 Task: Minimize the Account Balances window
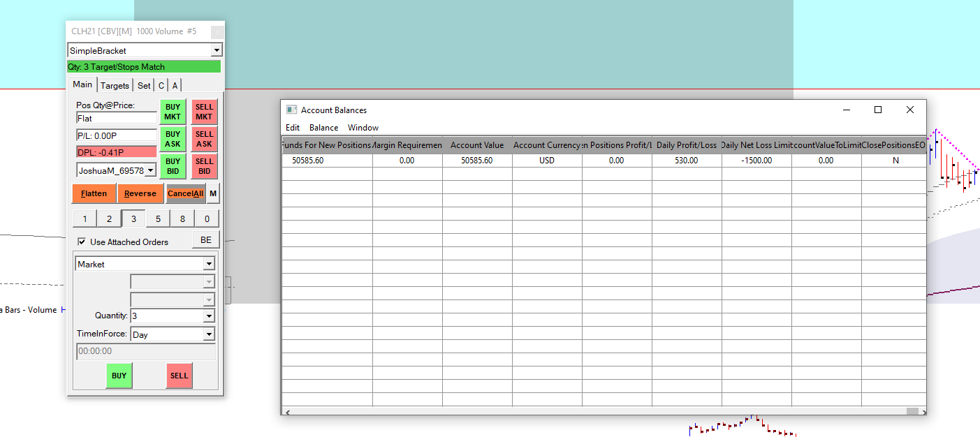[847, 110]
